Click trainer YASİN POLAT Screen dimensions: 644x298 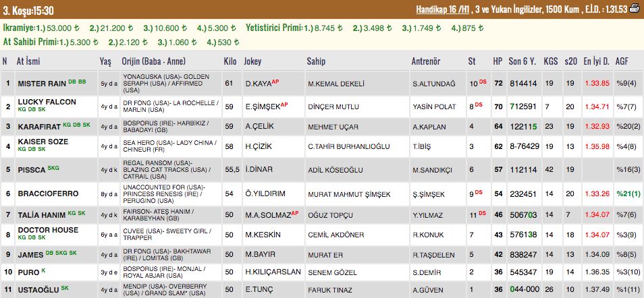(x=434, y=107)
